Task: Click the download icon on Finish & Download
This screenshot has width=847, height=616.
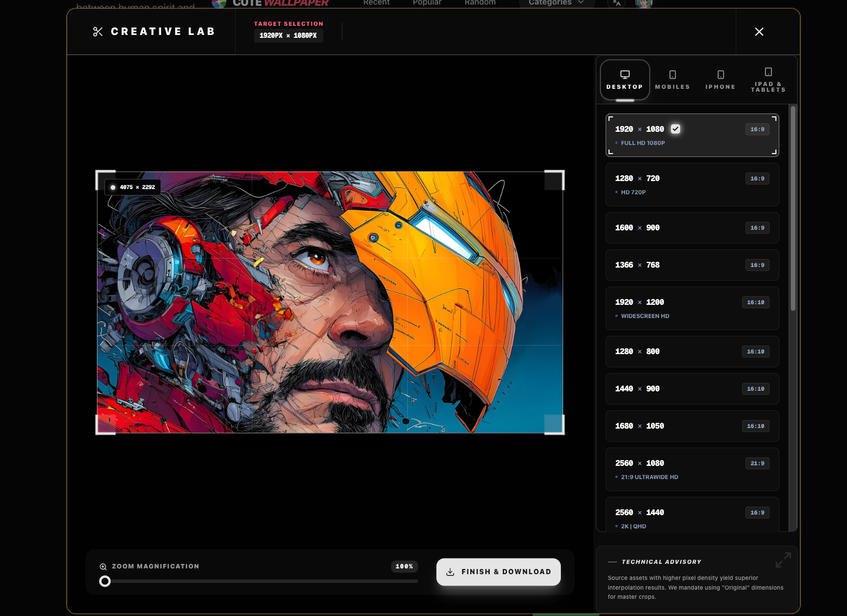Action: (451, 571)
